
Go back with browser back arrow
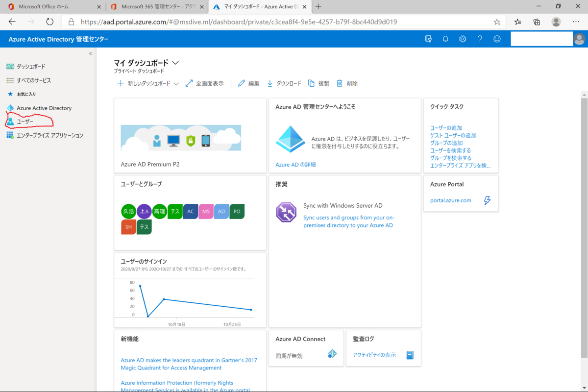12,22
